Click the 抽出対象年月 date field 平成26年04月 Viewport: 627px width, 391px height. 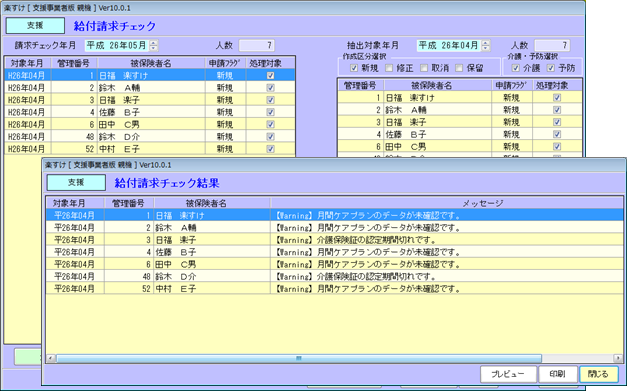tap(449, 45)
